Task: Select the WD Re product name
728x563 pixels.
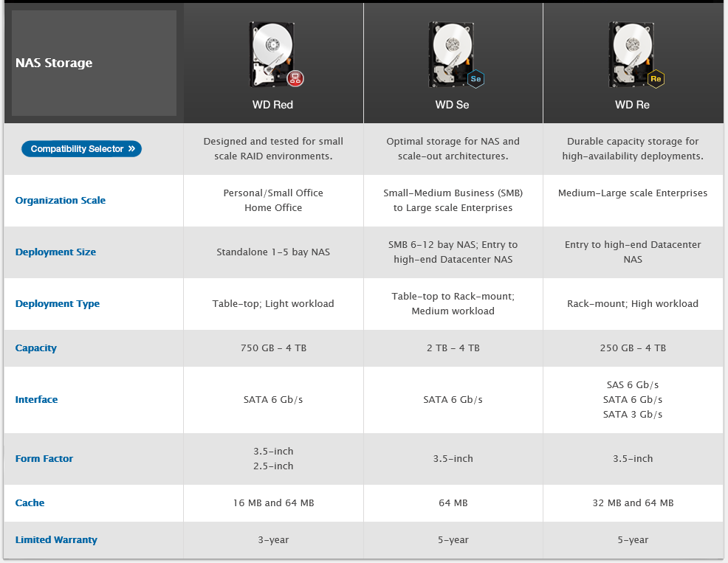Action: pyautogui.click(x=632, y=105)
